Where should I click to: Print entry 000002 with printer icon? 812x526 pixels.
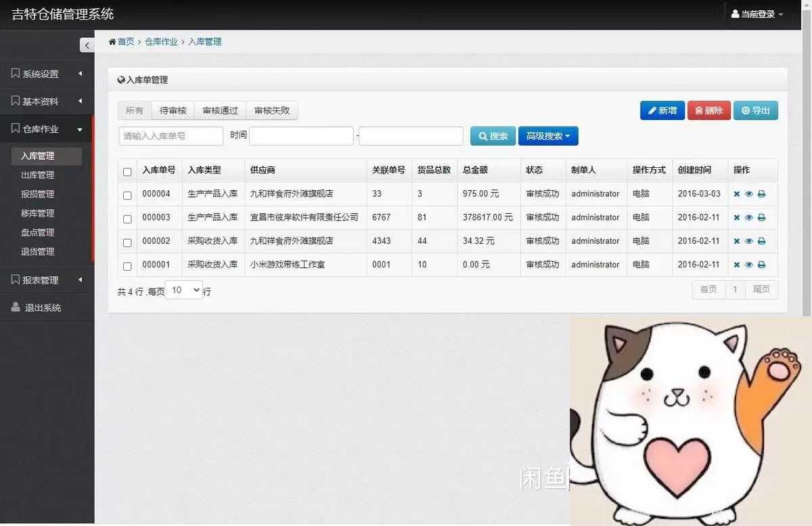pos(761,241)
